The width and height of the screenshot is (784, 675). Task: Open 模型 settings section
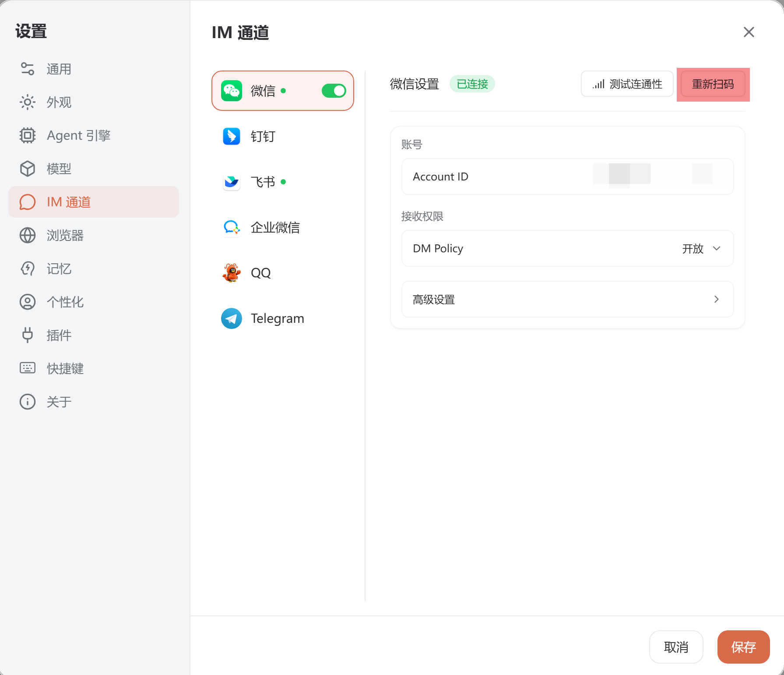(94, 169)
